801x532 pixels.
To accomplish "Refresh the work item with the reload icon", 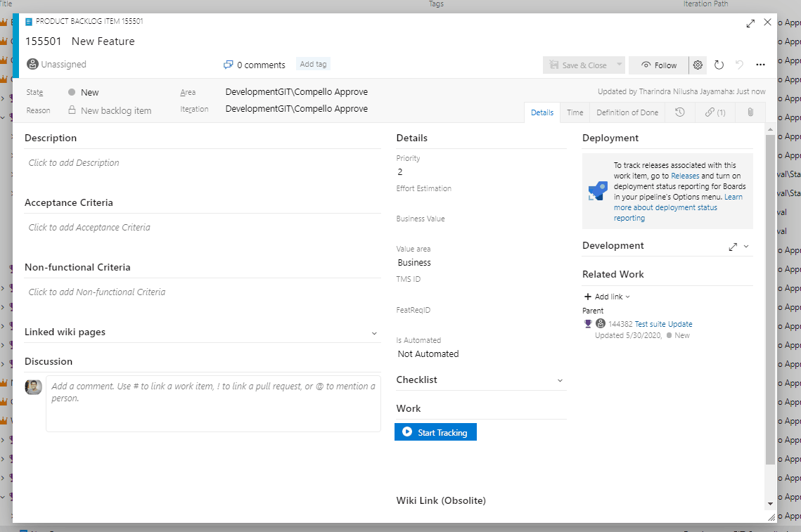I will click(x=719, y=65).
